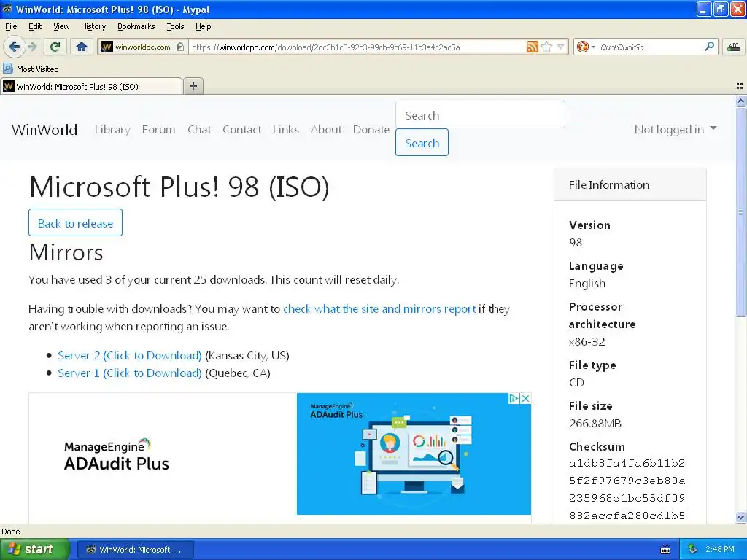The image size is (747, 560).
Task: Click the x86-32 architecture value
Action: (587, 342)
